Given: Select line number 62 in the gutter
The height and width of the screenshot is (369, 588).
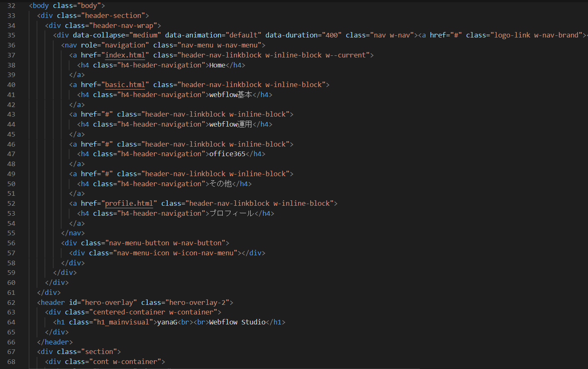Looking at the screenshot, I should [11, 303].
